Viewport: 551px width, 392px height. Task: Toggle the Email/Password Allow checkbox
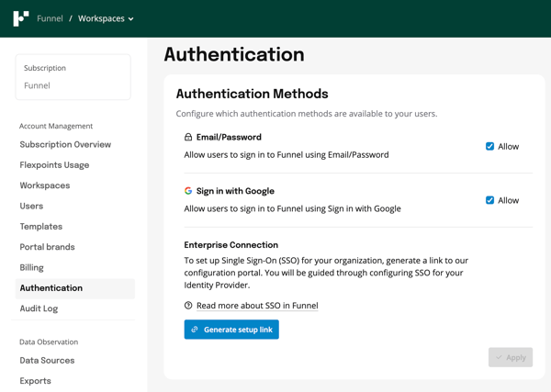point(489,147)
